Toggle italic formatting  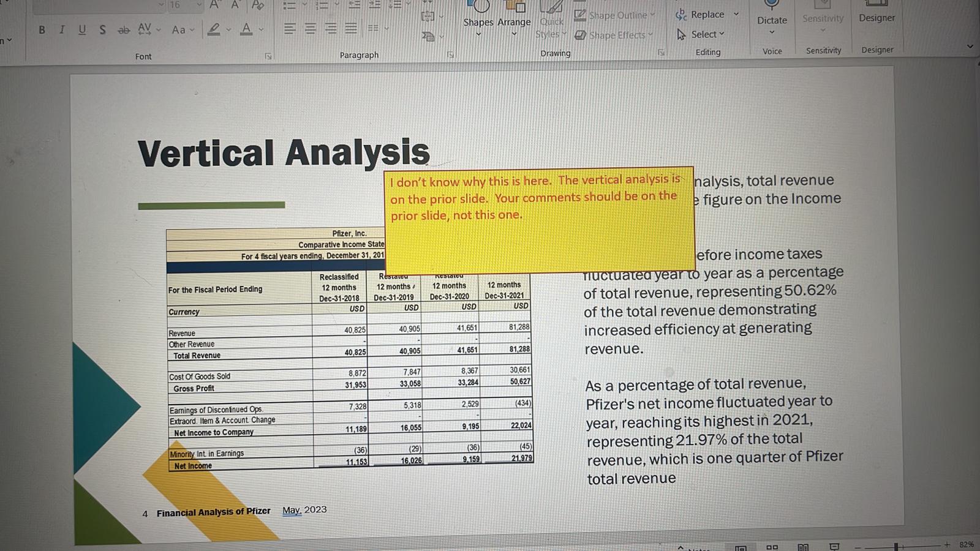click(61, 29)
